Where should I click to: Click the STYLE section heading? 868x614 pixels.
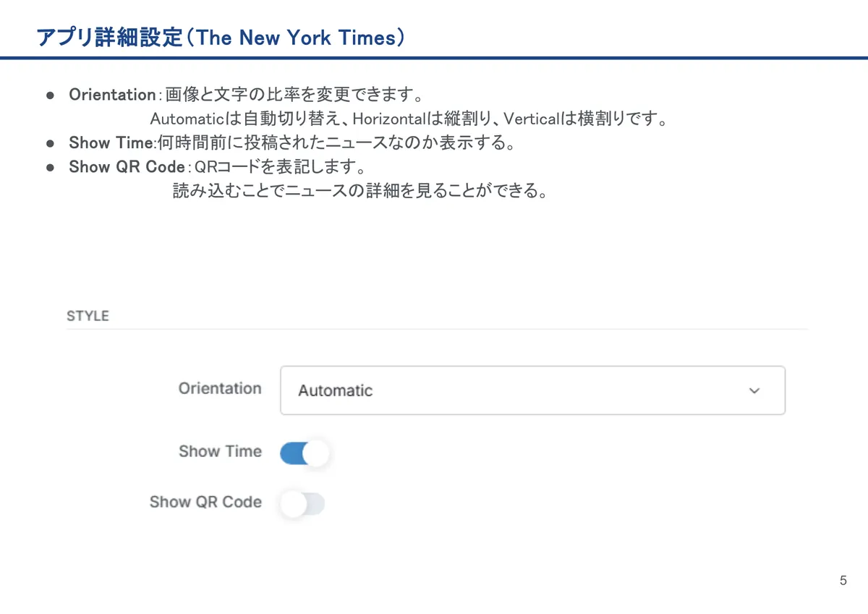click(x=88, y=316)
